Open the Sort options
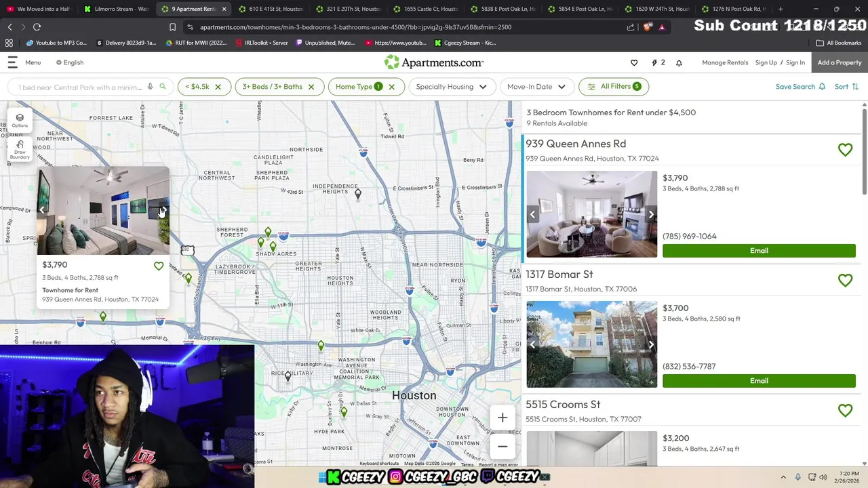 tap(846, 87)
